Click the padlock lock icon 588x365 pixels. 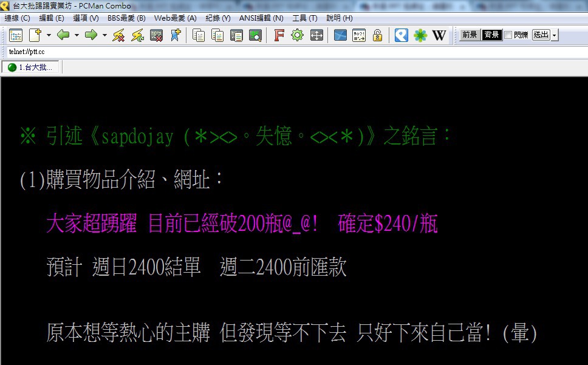click(378, 35)
